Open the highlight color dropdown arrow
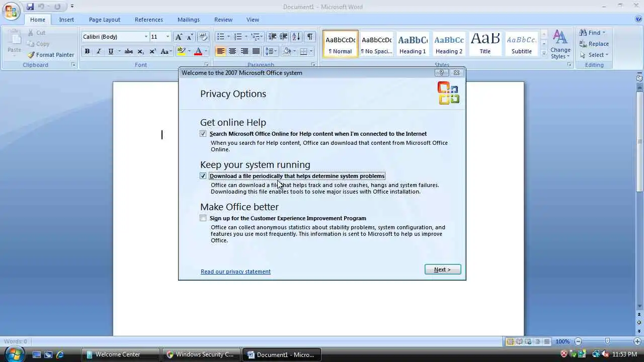The height and width of the screenshot is (362, 644). tap(189, 51)
